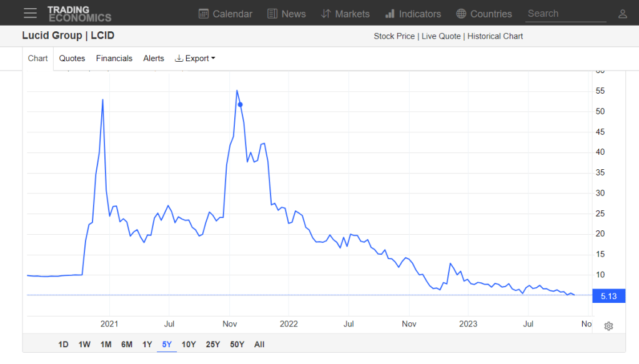
Task: Select the 1D time range
Action: [63, 344]
